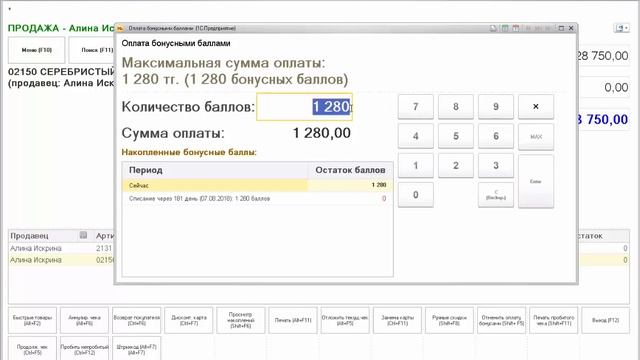Click the Период column header
This screenshot has height=360, width=640.
(215, 170)
